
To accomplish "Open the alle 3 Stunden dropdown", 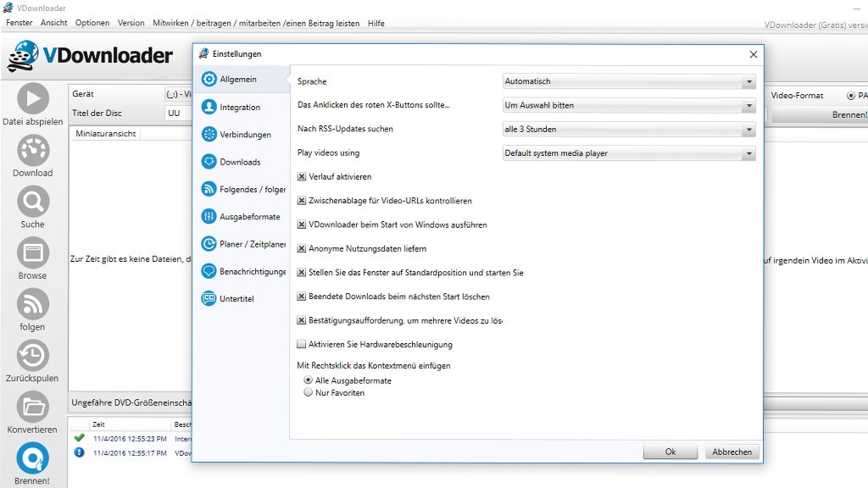I will point(629,130).
